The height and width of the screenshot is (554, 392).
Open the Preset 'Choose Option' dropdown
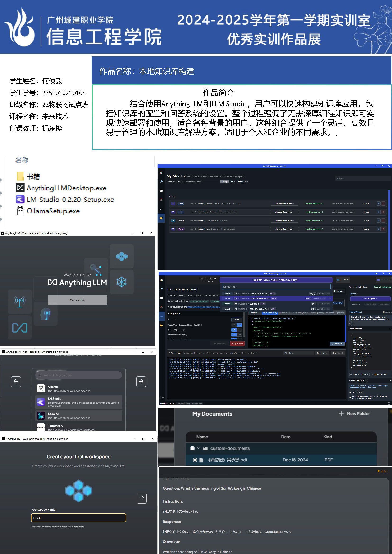370,298
